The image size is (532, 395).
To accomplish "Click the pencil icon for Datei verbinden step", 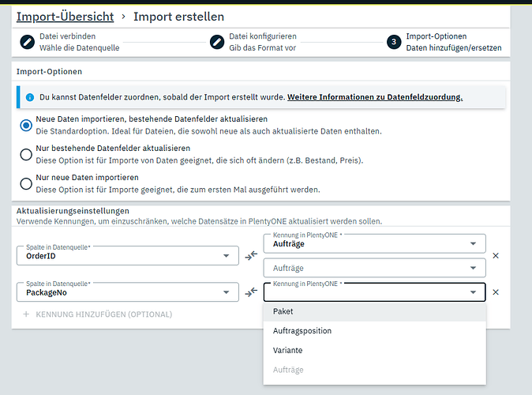I will click(27, 42).
